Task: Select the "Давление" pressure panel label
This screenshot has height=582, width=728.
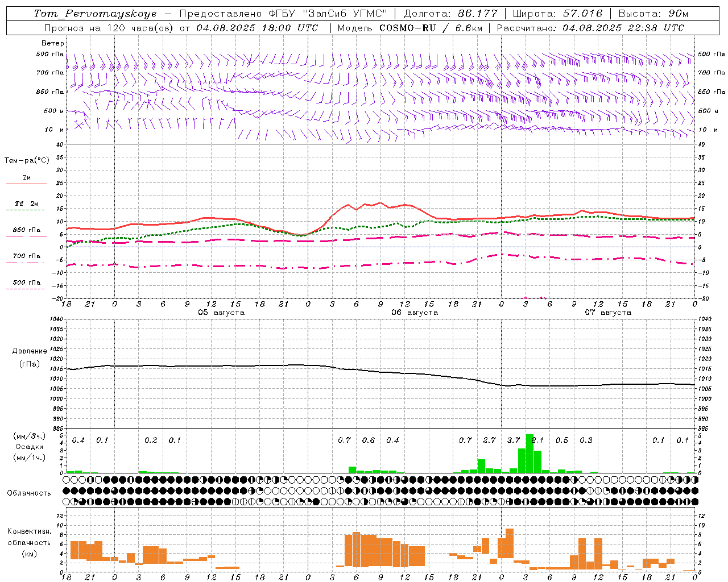Action: tap(30, 351)
